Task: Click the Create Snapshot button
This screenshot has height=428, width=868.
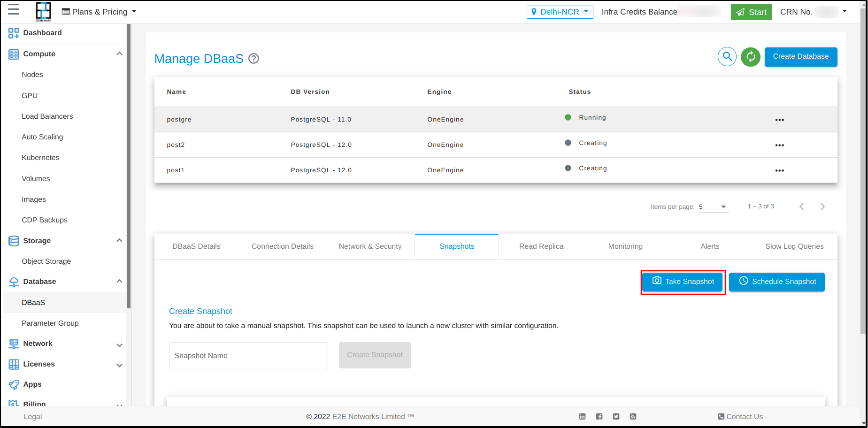Action: point(375,355)
